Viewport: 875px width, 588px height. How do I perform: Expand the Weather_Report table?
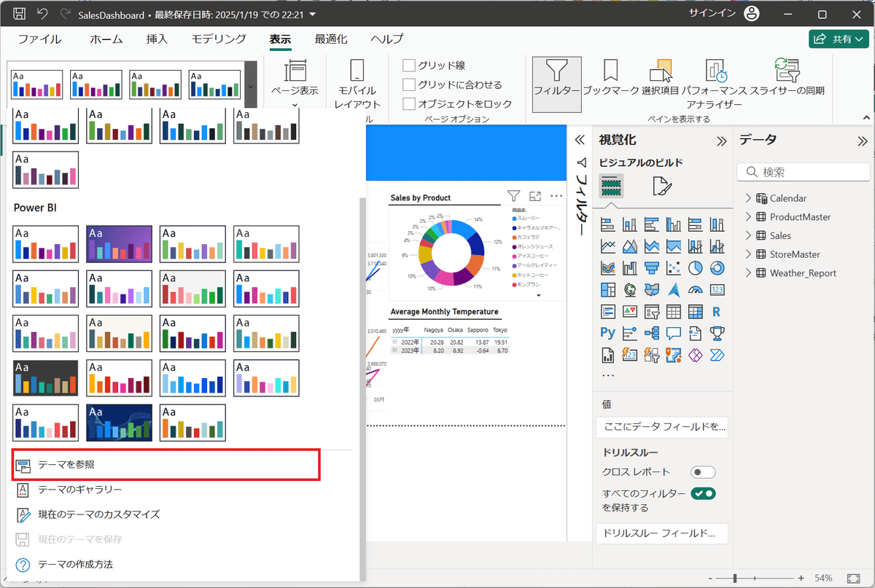(748, 273)
